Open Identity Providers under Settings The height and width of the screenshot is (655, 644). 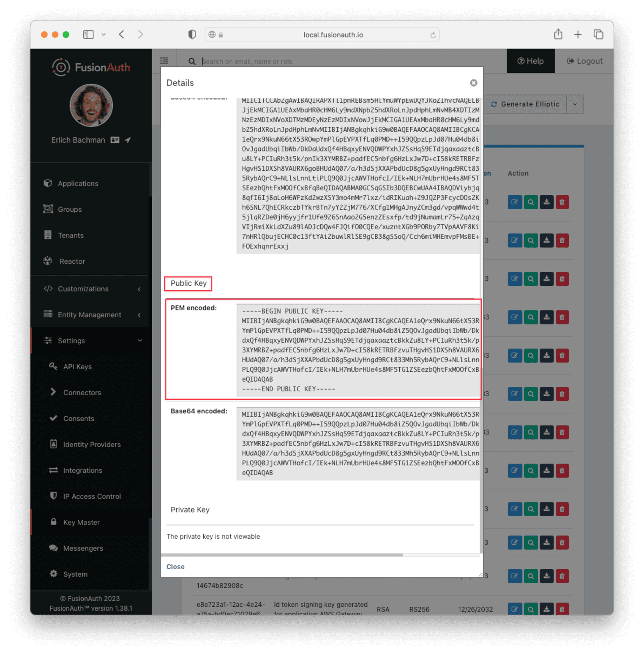(x=91, y=444)
